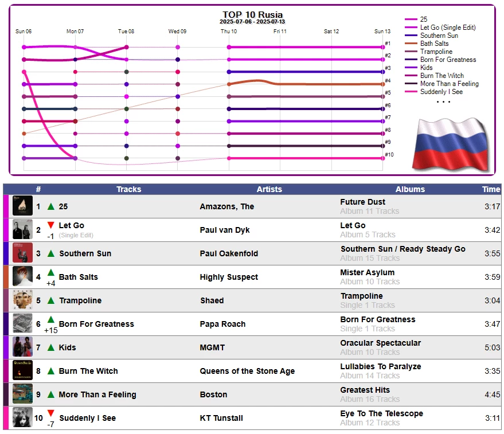Open the Burn The Witch cover thumbnail
Viewport: 504px width, 434px height.
click(22, 370)
